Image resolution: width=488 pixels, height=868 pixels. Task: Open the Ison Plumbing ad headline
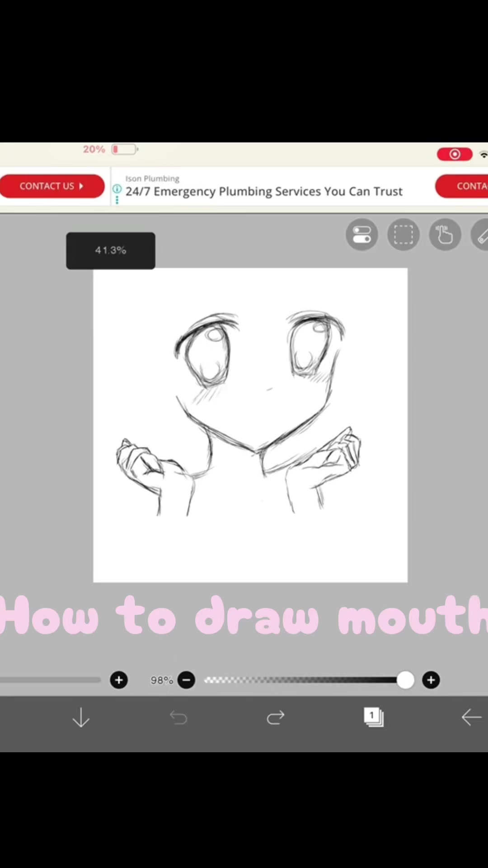pyautogui.click(x=264, y=191)
